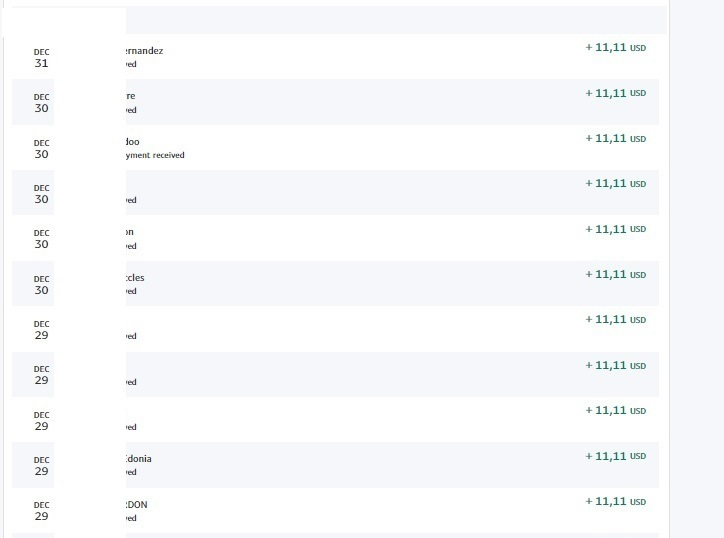This screenshot has height=538, width=724.
Task: Click the date beside the "doo" transaction
Action: click(x=41, y=149)
